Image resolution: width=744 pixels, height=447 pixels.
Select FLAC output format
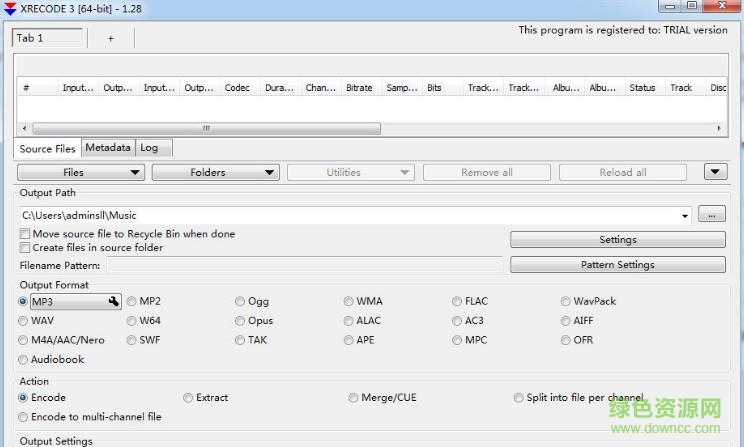pyautogui.click(x=457, y=301)
